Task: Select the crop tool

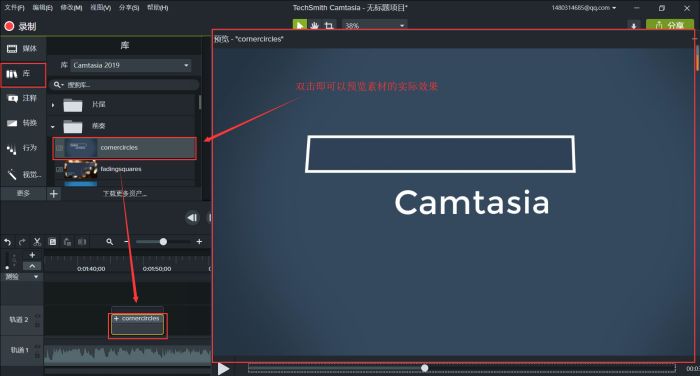Action: (329, 26)
